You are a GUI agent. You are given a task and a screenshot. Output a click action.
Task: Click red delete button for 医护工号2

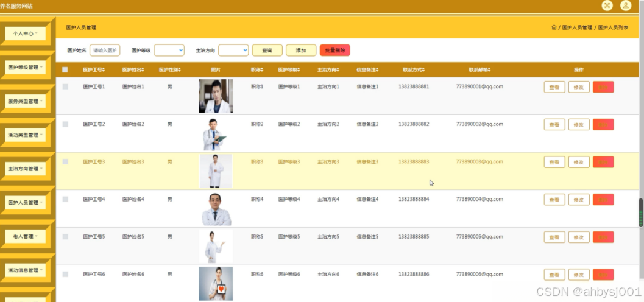click(603, 124)
